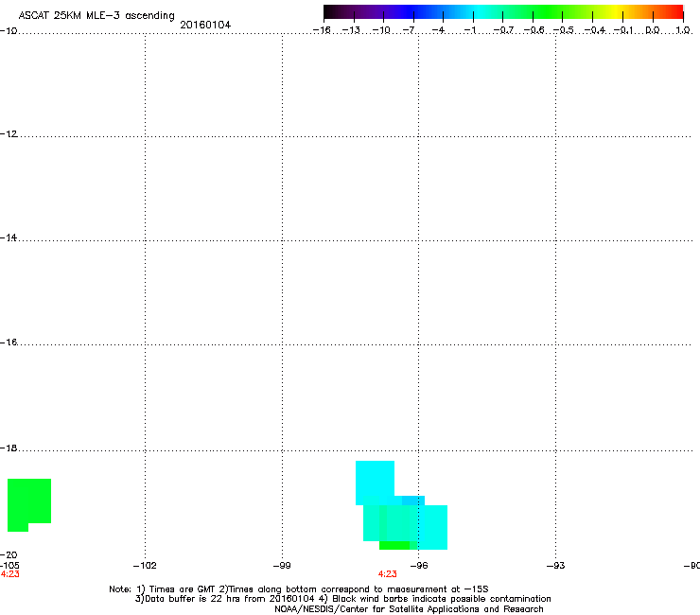Click the -102 longitude axis label
Image resolution: width=700 pixels, height=615 pixels.
145,566
